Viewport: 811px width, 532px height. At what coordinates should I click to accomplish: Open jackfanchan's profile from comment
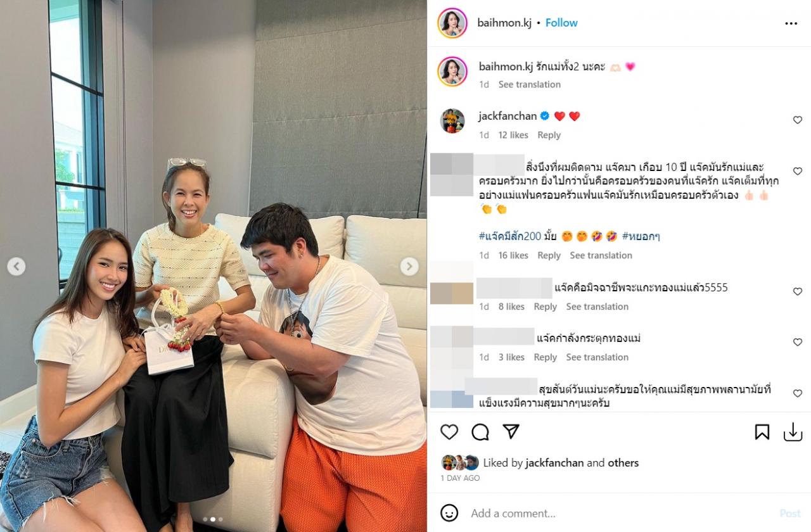(508, 116)
